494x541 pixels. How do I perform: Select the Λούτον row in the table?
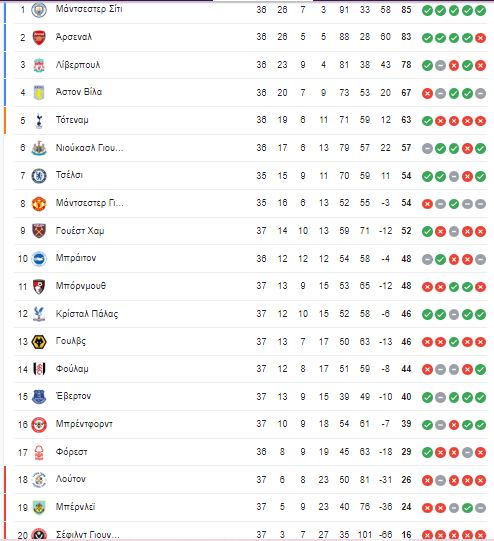click(250, 480)
